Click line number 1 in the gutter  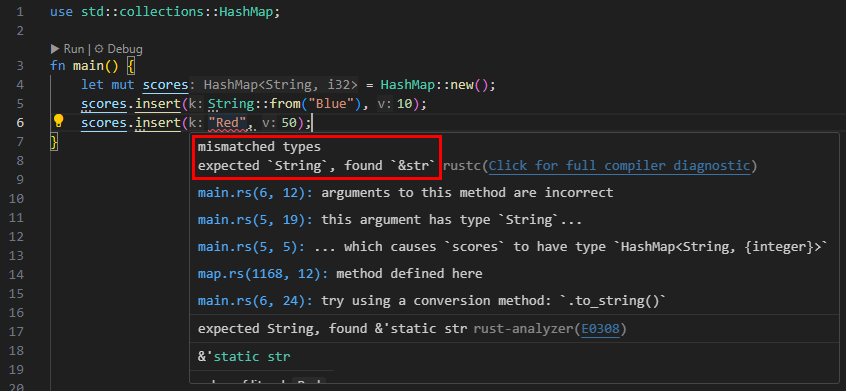coord(19,12)
